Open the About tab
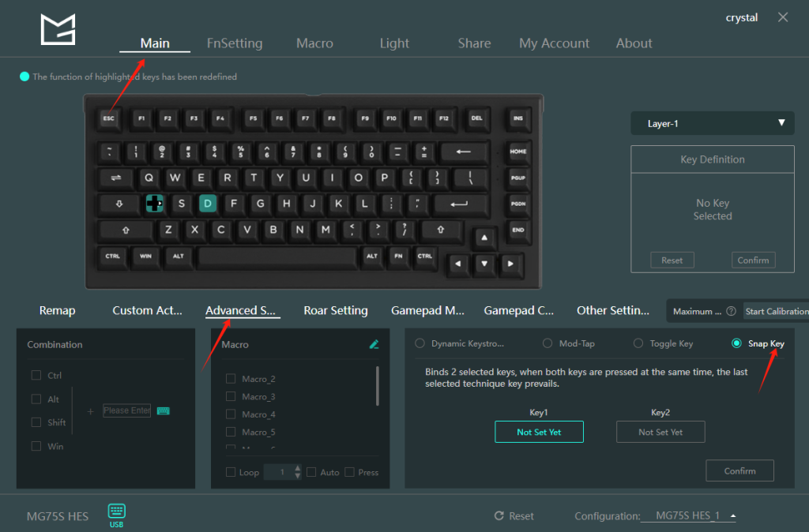Viewport: 809px width, 532px height. click(x=634, y=43)
